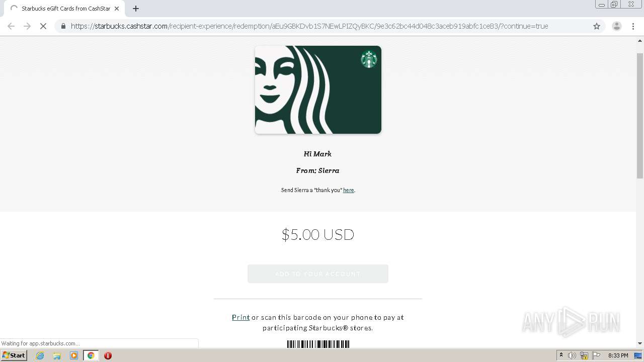Click Add to Your Account button
This screenshot has height=362, width=644.
pyautogui.click(x=318, y=274)
